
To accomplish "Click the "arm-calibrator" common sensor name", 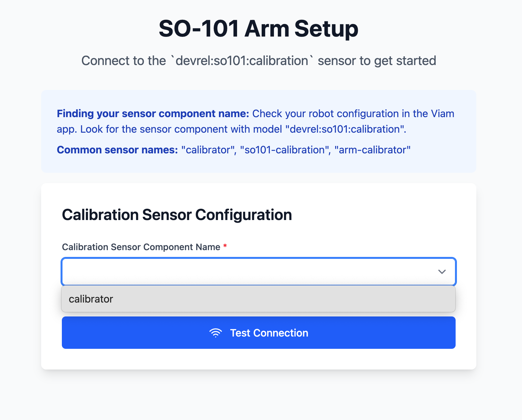I will click(372, 150).
